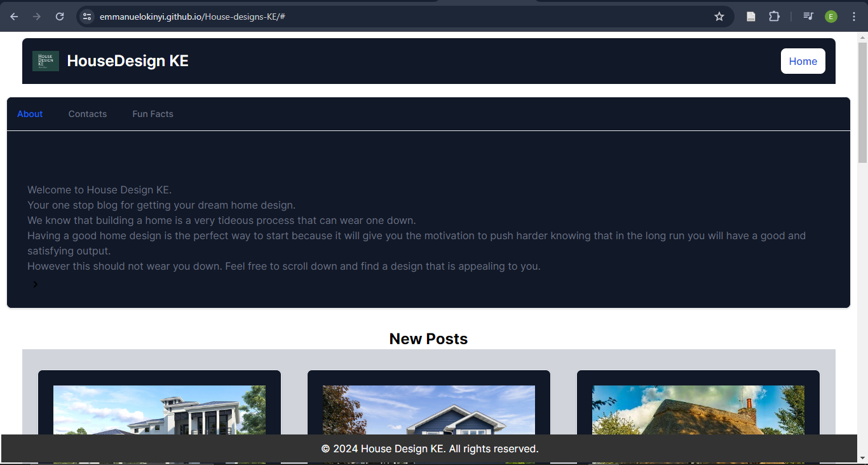The image size is (868, 465).
Task: Go back to the previous page
Action: [x=14, y=17]
